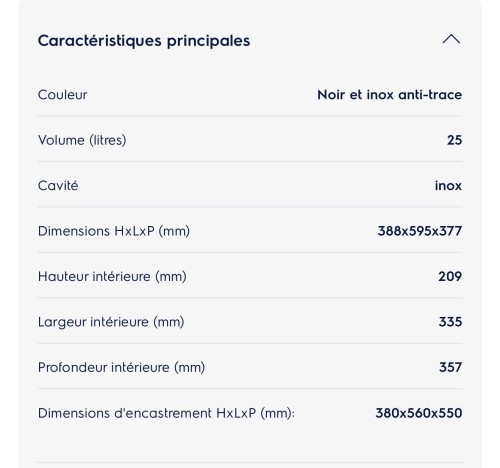Screen dimensions: 500x468
Task: Click the 380x560x550 built-in dimensions value
Action: coord(419,413)
